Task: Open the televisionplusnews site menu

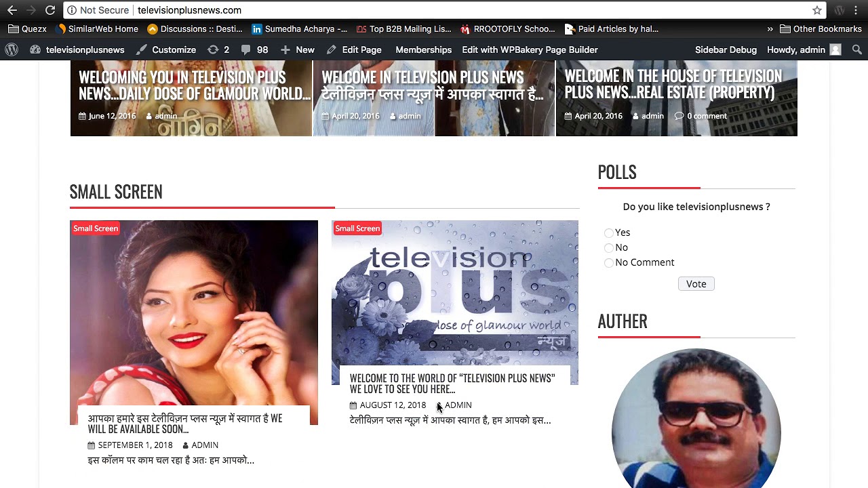Action: [x=77, y=49]
